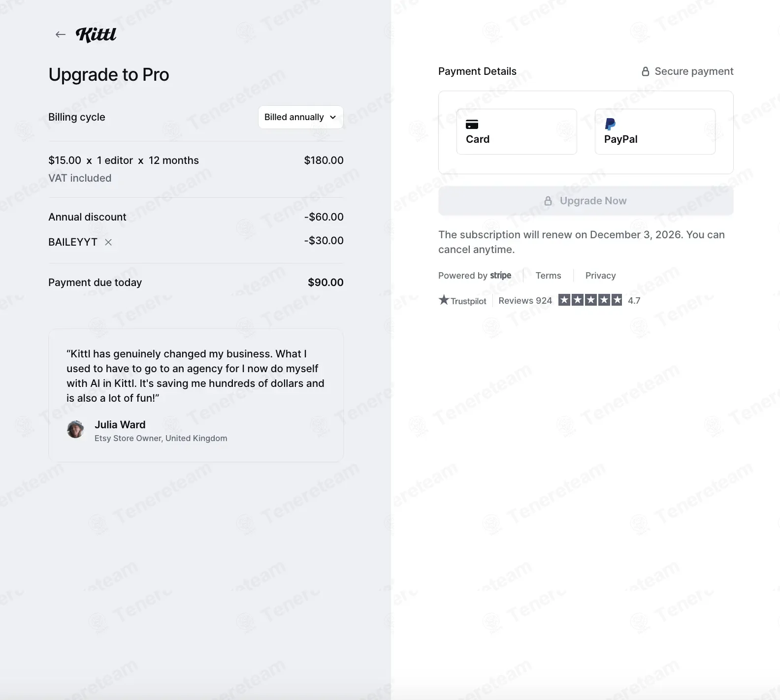Click the PayPal logo icon

(610, 124)
